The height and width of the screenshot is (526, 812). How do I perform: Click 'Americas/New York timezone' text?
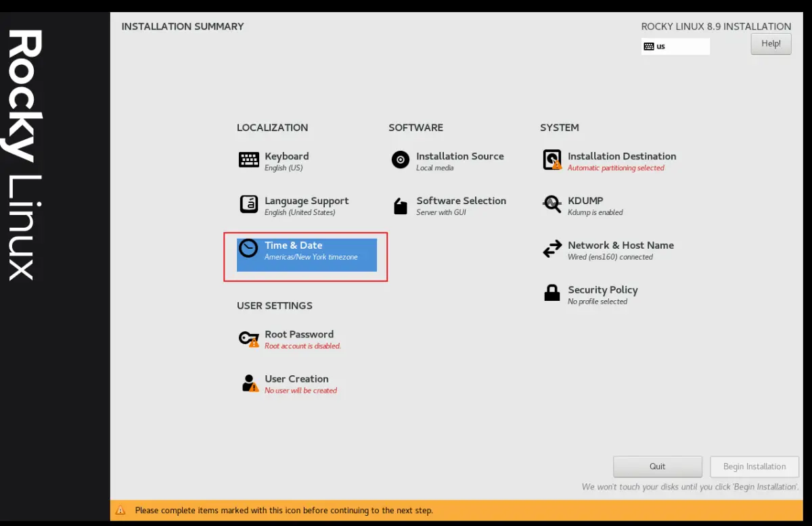point(311,258)
